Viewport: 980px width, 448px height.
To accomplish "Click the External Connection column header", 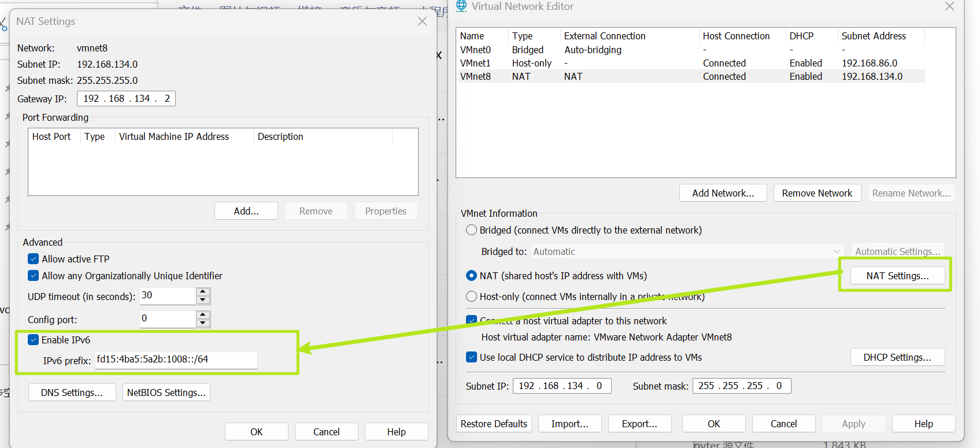I will click(x=630, y=36).
